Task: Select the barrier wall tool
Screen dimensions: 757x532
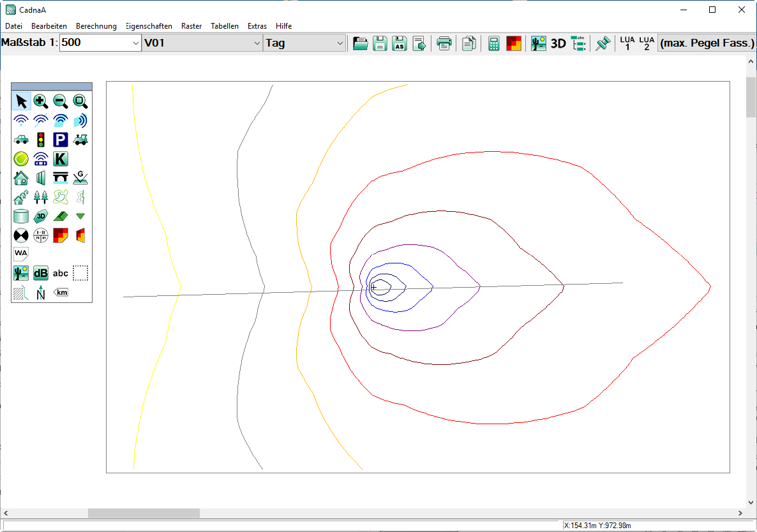Action: pyautogui.click(x=41, y=178)
